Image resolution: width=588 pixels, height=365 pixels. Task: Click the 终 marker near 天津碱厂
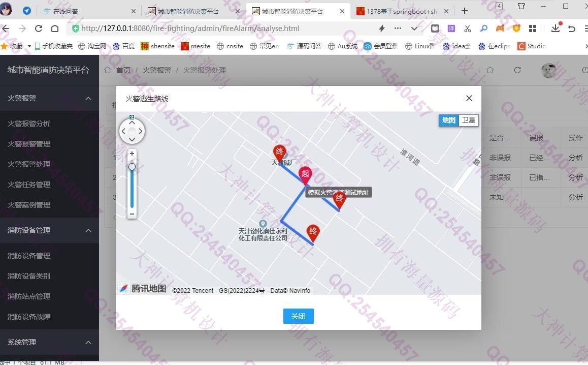(279, 153)
